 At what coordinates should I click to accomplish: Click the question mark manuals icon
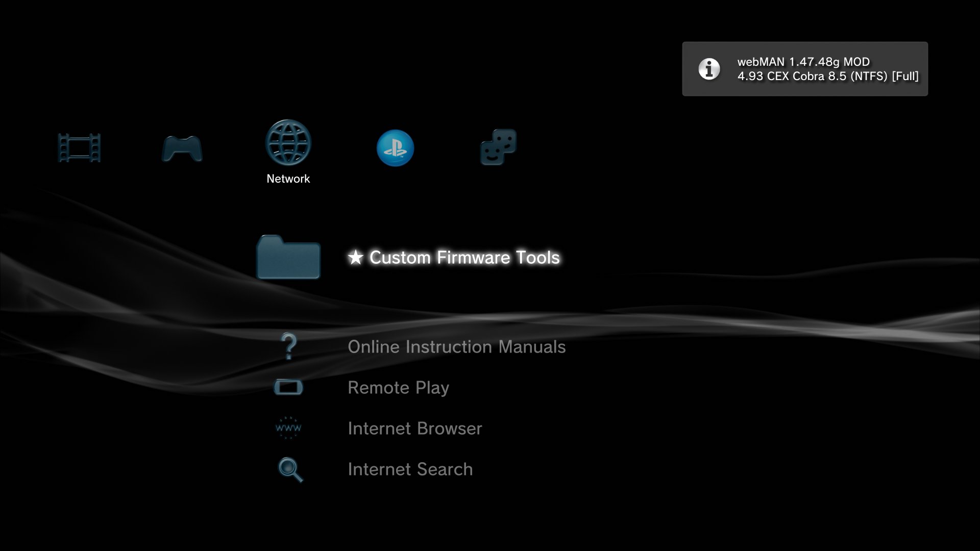click(x=289, y=346)
